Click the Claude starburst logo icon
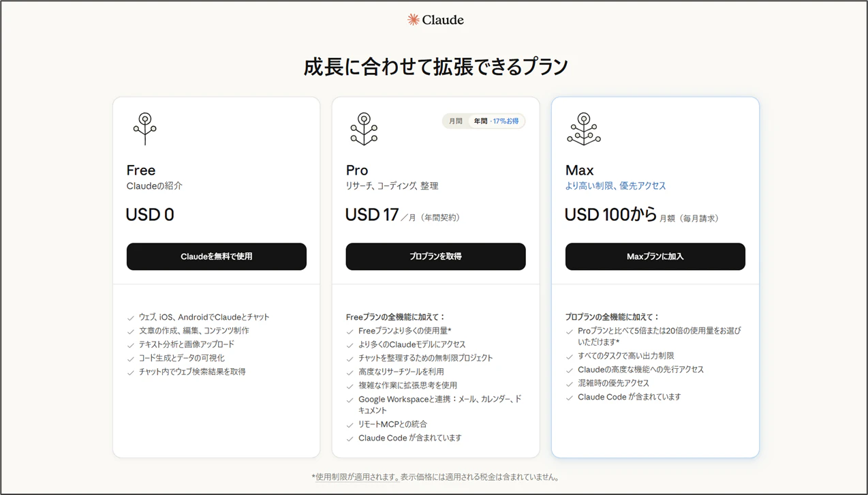This screenshot has width=868, height=495. coord(413,20)
